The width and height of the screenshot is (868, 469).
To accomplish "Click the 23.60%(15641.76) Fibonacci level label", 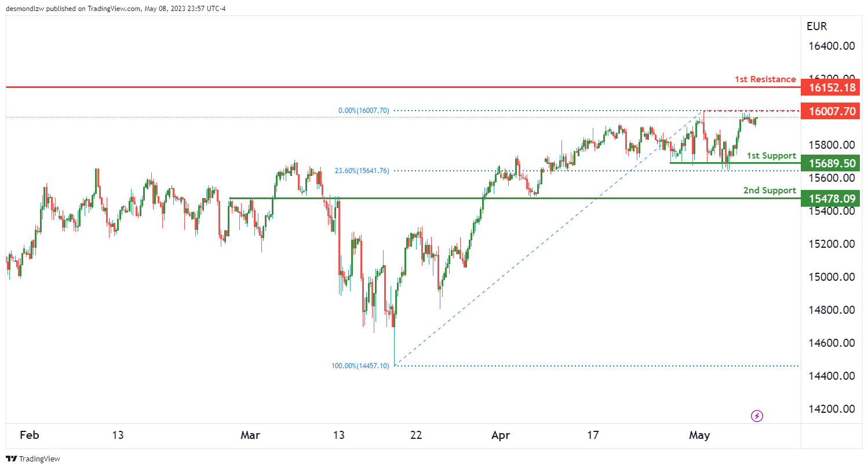I will coord(362,171).
